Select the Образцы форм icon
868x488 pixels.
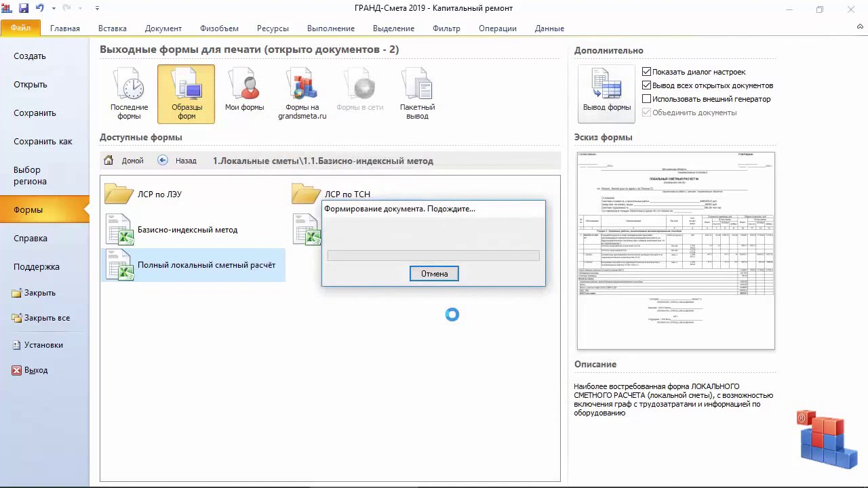(186, 94)
